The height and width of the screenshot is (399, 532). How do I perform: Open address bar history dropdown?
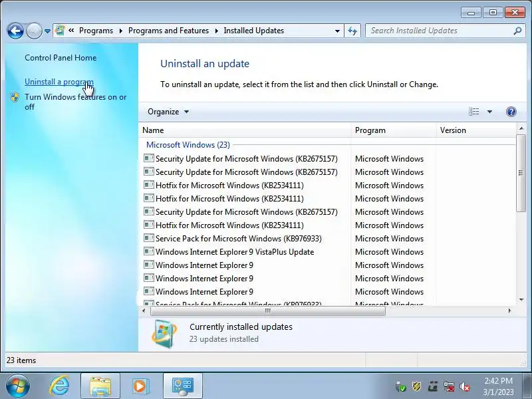337,31
